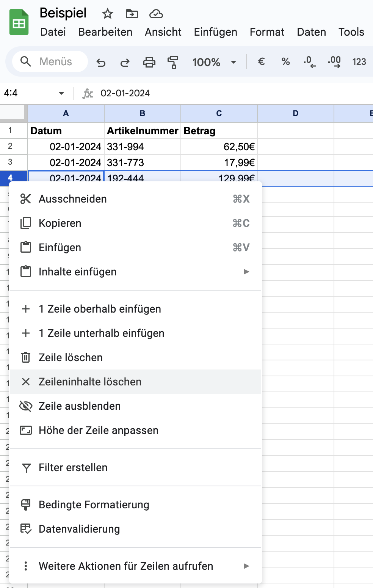The image size is (373, 588).
Task: Click cell with 331-773
Action: click(143, 162)
